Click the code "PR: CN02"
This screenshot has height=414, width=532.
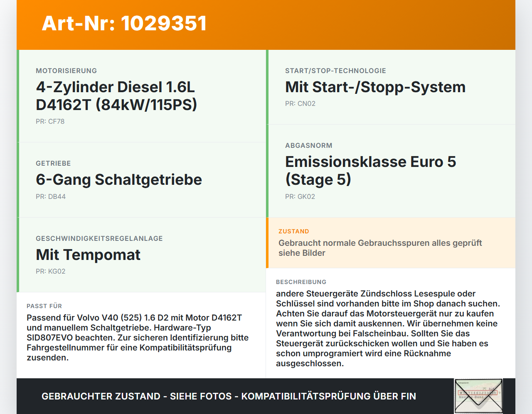click(300, 103)
